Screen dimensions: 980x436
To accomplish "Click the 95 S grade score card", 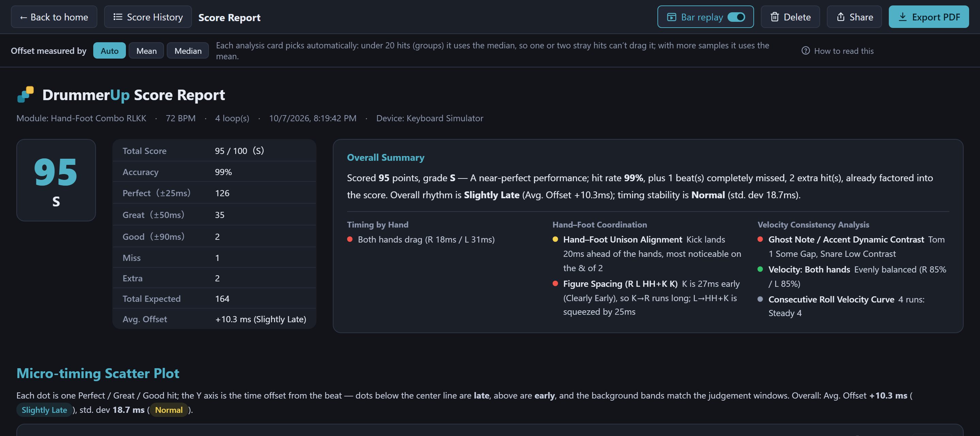I will [56, 180].
